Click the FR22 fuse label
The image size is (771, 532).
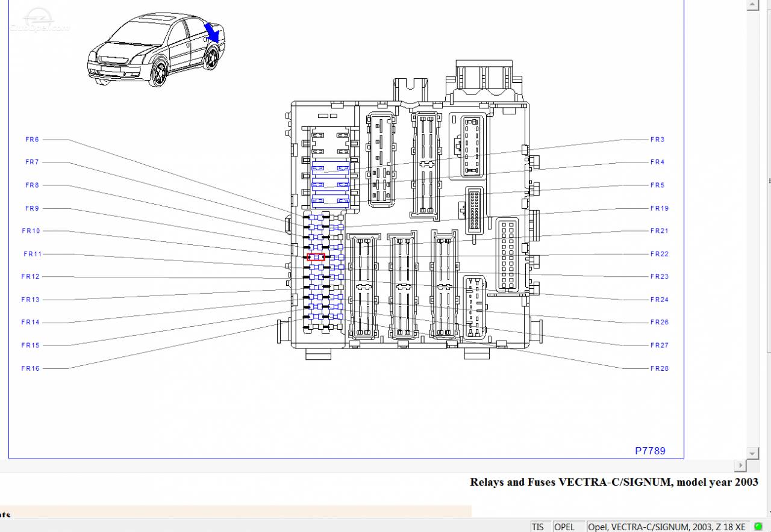pyautogui.click(x=660, y=254)
